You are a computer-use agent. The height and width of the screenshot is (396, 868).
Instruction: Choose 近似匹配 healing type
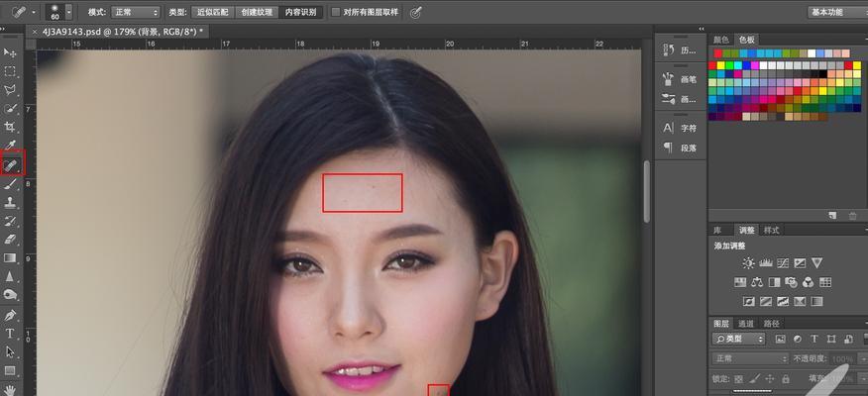[x=213, y=12]
